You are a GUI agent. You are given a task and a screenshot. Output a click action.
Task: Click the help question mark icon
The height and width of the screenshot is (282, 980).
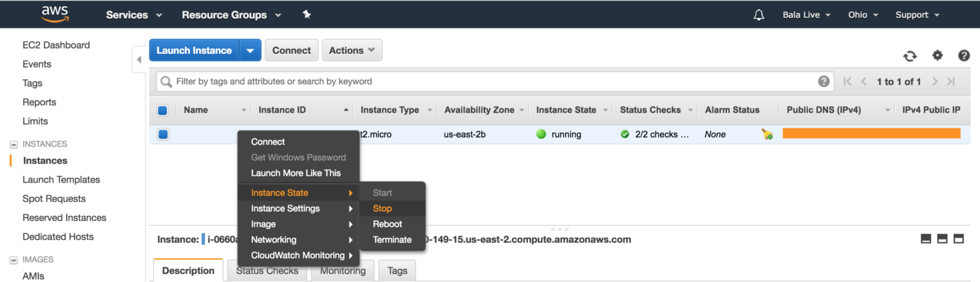tap(963, 56)
